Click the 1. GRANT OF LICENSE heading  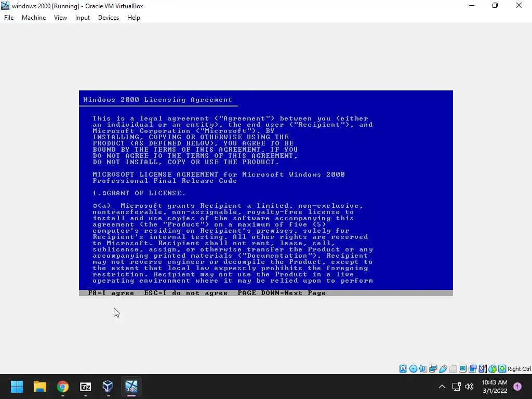pyautogui.click(x=139, y=193)
